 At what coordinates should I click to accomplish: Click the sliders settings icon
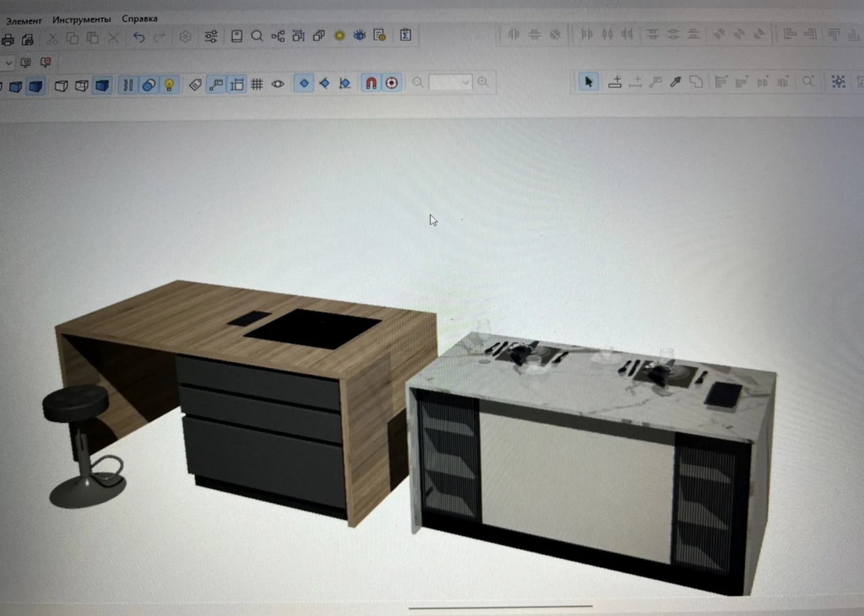tap(211, 36)
